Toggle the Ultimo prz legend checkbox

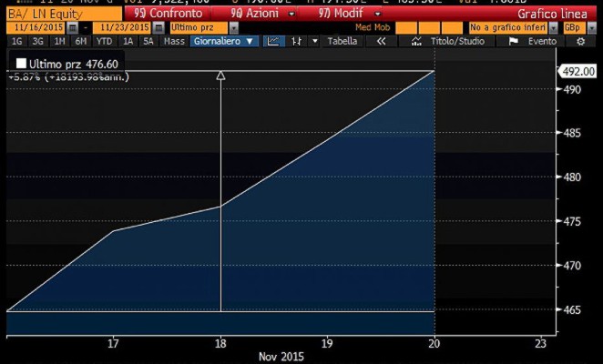tap(20, 63)
